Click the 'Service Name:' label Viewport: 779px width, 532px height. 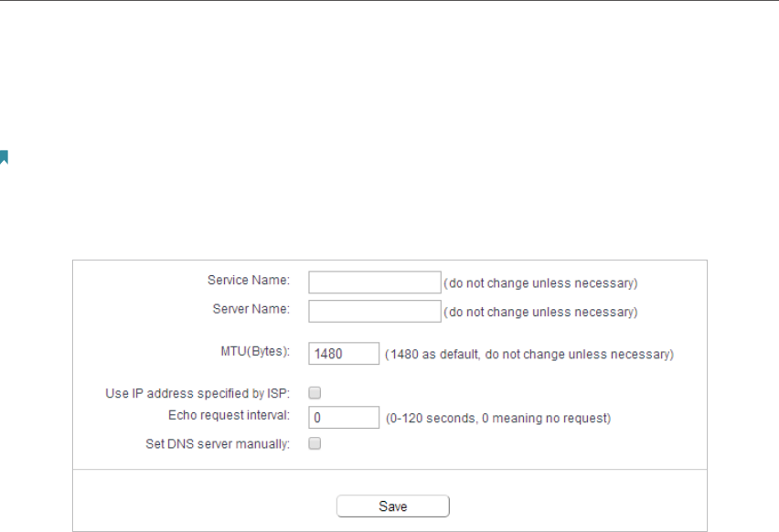249,280
